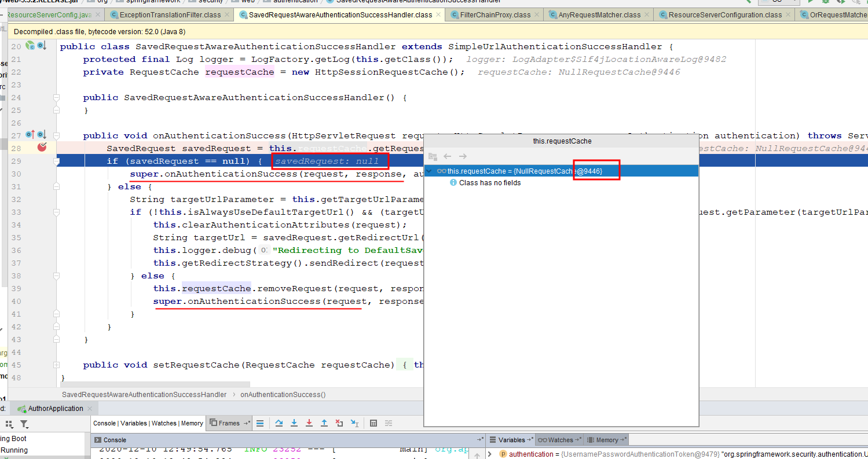The width and height of the screenshot is (868, 459).
Task: Click the requestCache field on line 22
Action: pyautogui.click(x=239, y=72)
